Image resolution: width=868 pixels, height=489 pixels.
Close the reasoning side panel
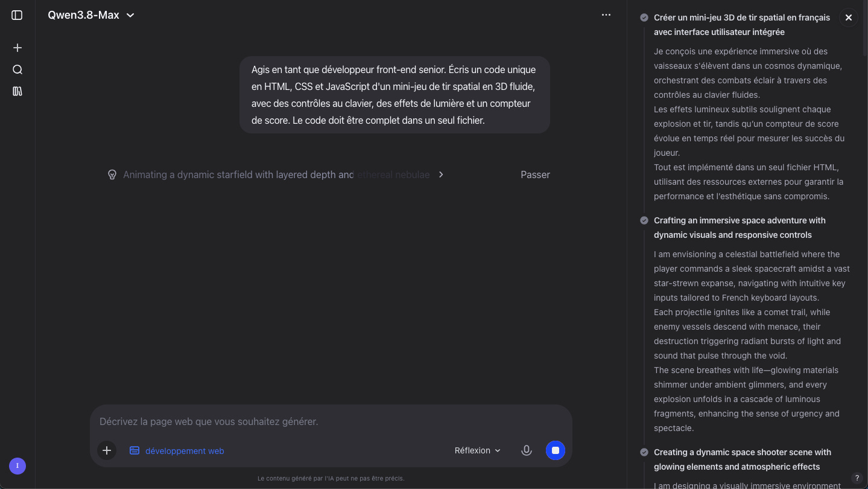[x=848, y=18]
